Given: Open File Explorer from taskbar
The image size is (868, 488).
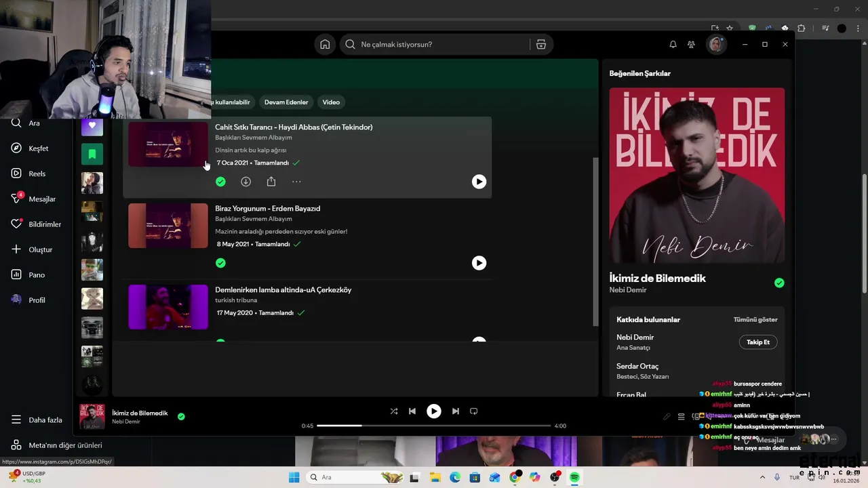Looking at the screenshot, I should coord(435,477).
